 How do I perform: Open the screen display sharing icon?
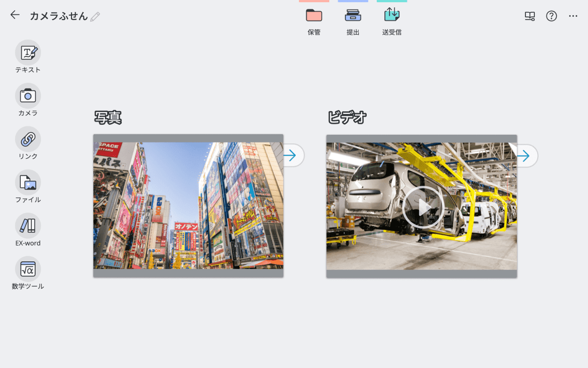pyautogui.click(x=529, y=16)
